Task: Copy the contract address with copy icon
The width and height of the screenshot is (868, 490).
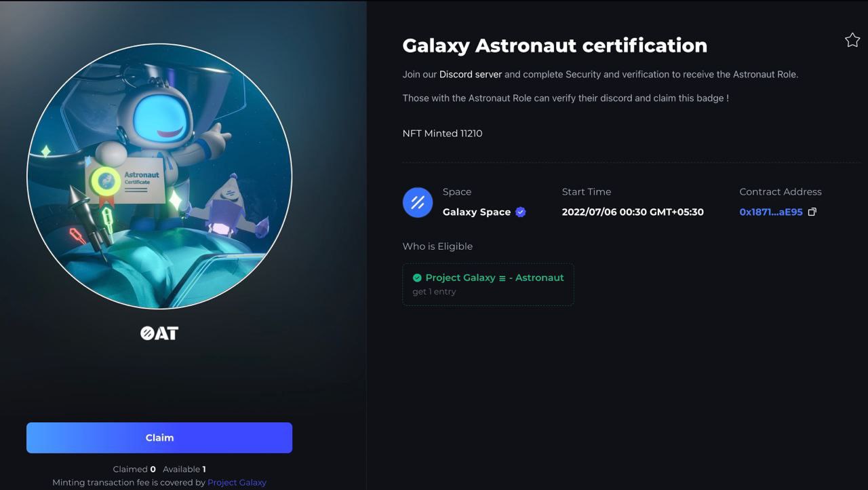Action: pyautogui.click(x=812, y=212)
